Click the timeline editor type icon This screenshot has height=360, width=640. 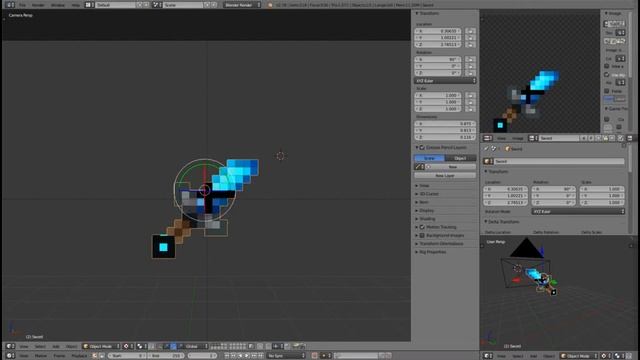pos(10,356)
